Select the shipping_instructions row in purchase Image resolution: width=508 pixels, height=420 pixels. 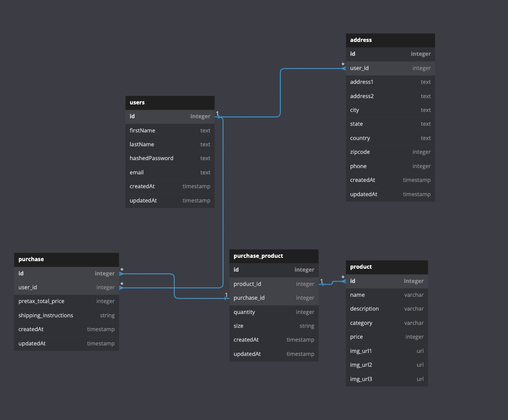(x=66, y=315)
